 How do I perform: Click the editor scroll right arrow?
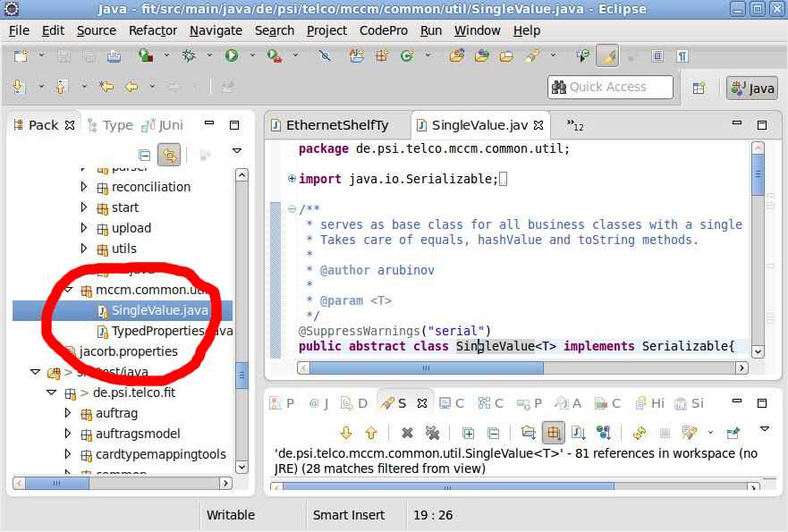pos(741,368)
